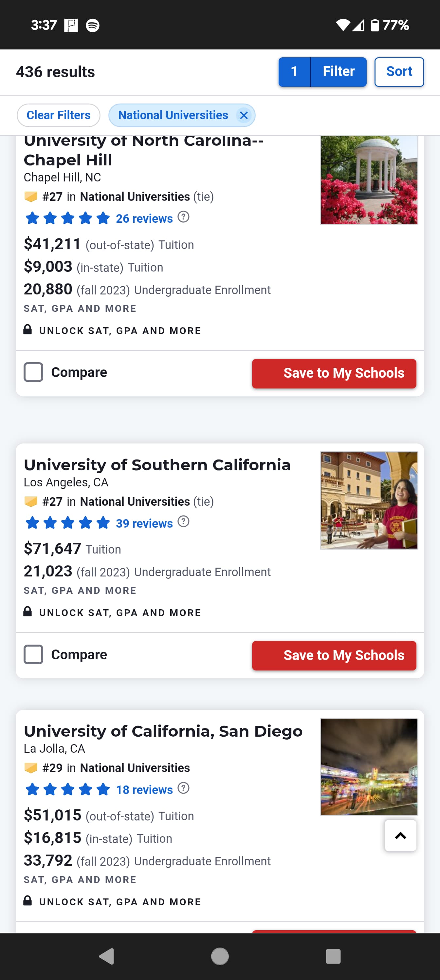Check Compare for University of Southern California

(33, 654)
